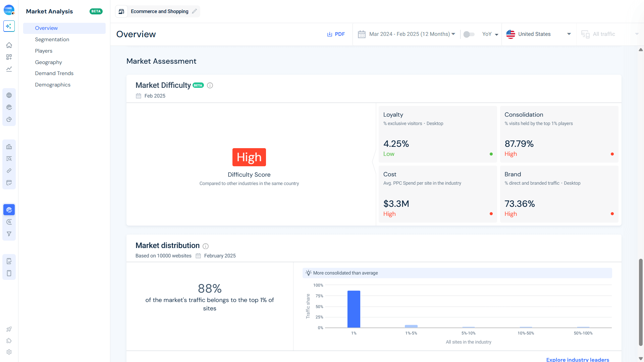This screenshot has height=362, width=644.
Task: Click the Market Difficulty info icon
Action: (x=210, y=85)
